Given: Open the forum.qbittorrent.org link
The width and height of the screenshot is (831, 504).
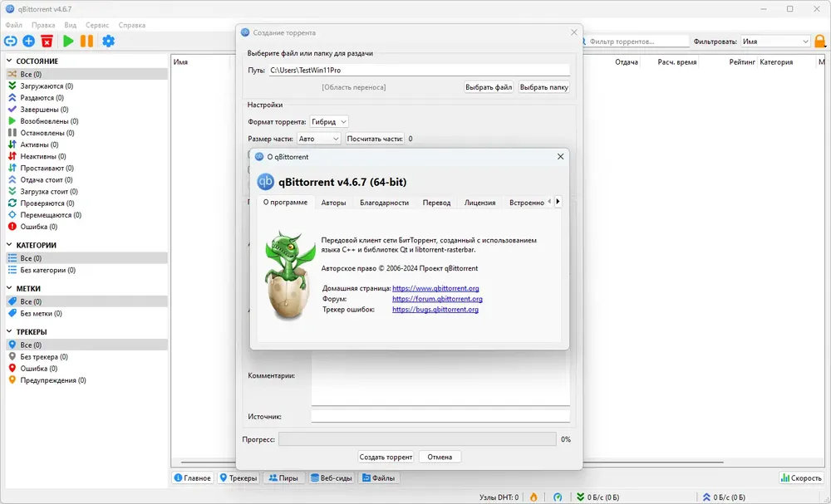Looking at the screenshot, I should [x=437, y=299].
